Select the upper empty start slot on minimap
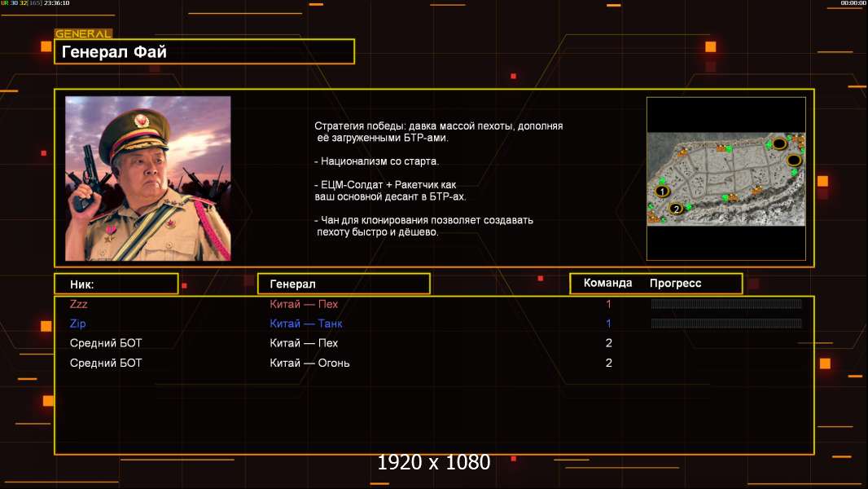 pyautogui.click(x=779, y=144)
